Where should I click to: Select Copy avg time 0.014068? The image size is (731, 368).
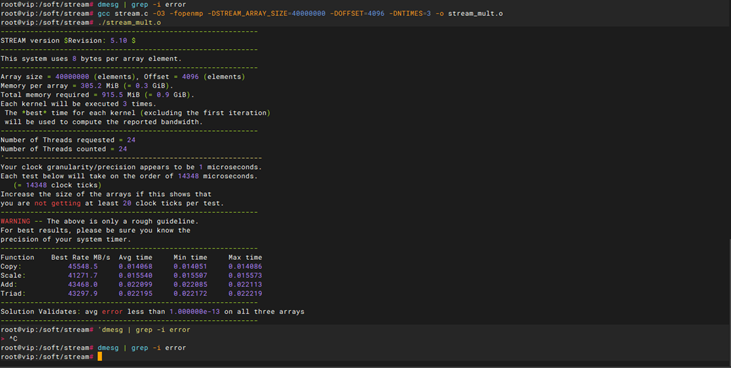pyautogui.click(x=135, y=267)
